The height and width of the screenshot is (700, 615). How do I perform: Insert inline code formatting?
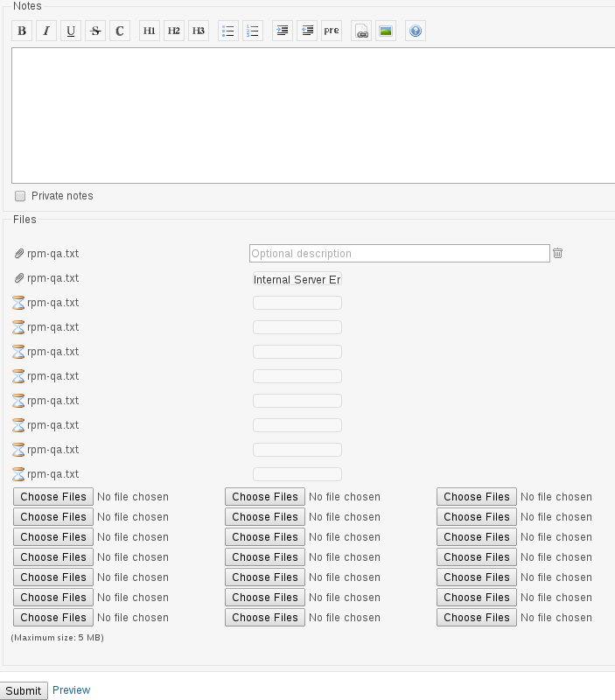pyautogui.click(x=120, y=31)
